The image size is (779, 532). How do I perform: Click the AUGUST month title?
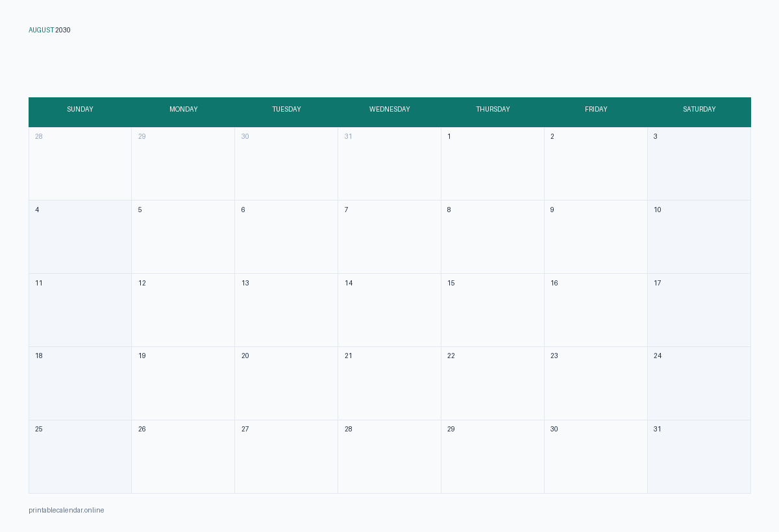tap(42, 30)
